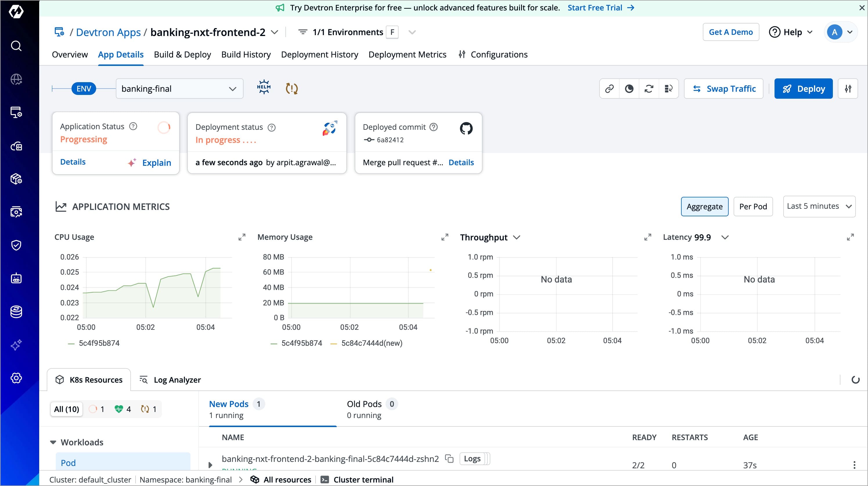This screenshot has height=486, width=868.
Task: Open the banking-final environment dropdown
Action: (x=179, y=89)
